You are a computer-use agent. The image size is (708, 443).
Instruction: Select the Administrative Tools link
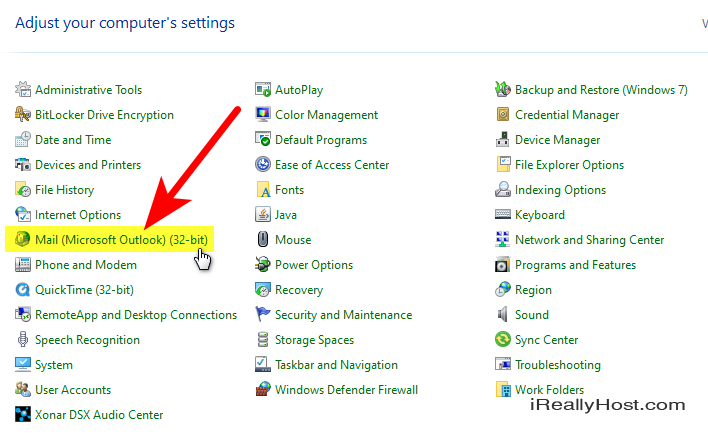[88, 90]
